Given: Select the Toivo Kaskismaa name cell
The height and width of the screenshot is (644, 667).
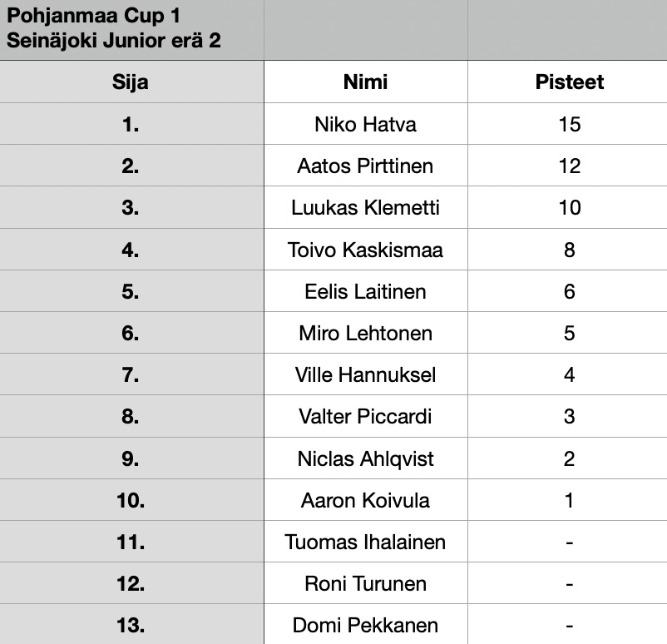Looking at the screenshot, I should [366, 250].
